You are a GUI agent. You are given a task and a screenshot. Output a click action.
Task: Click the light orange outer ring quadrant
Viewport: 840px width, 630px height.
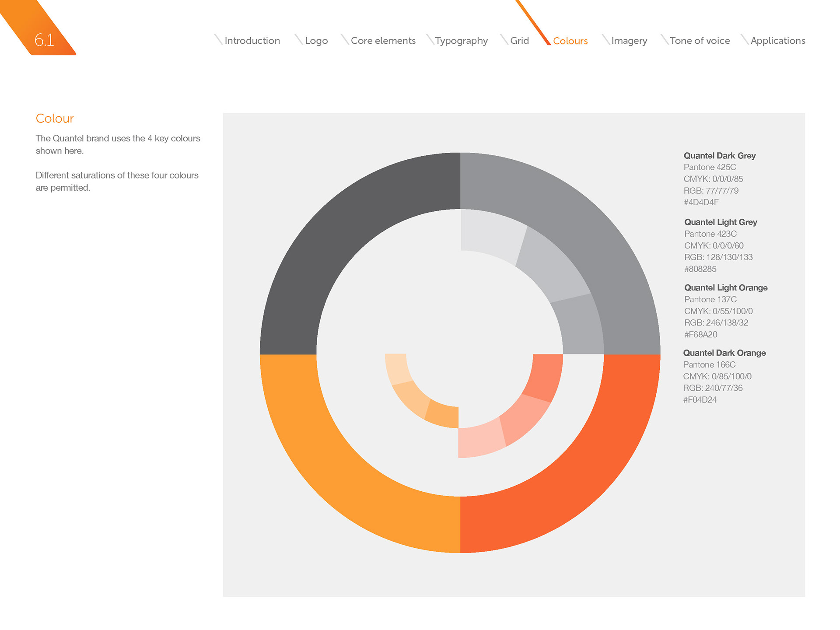tap(339, 475)
